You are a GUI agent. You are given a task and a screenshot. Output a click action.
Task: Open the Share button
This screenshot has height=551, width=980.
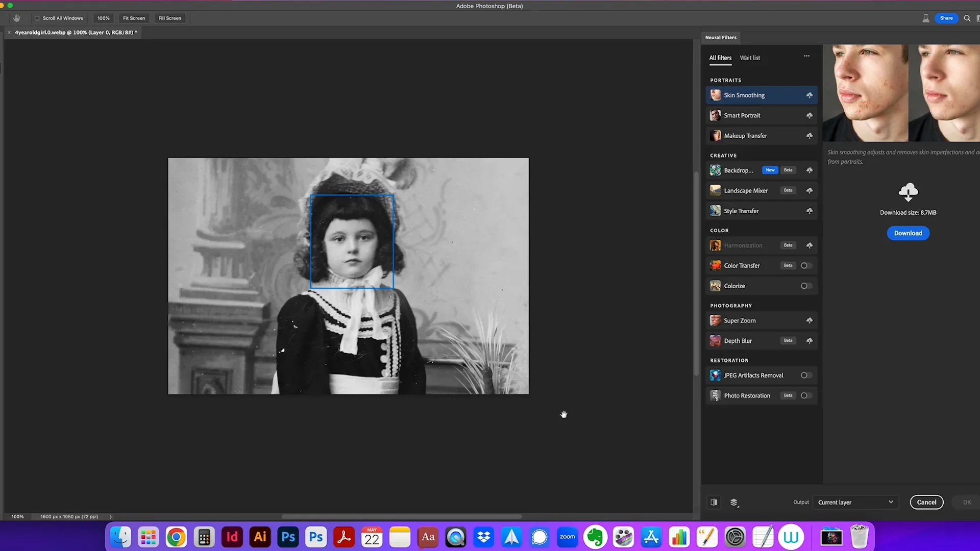pos(946,18)
